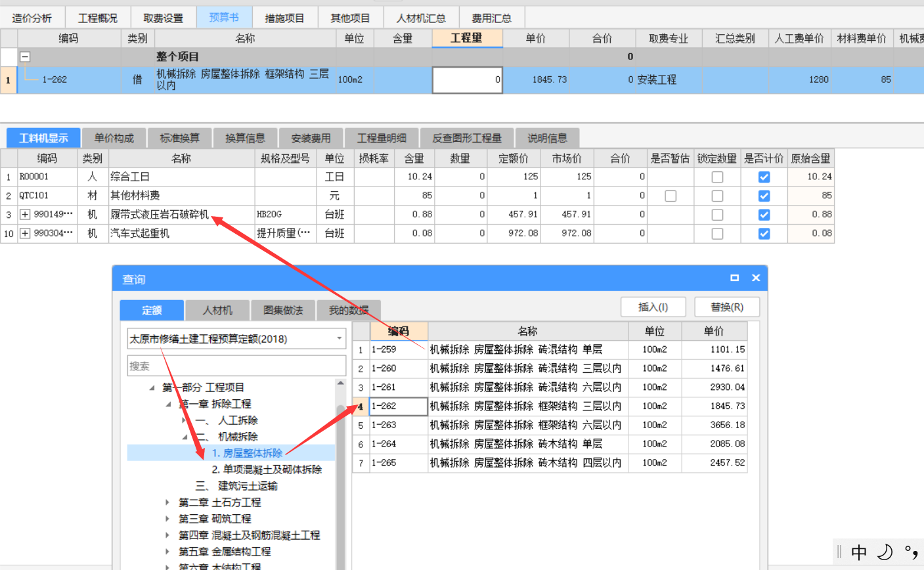This screenshot has width=924, height=570.
Task: Select quota row 1-260 砖混结构 三层以内
Action: coord(550,368)
